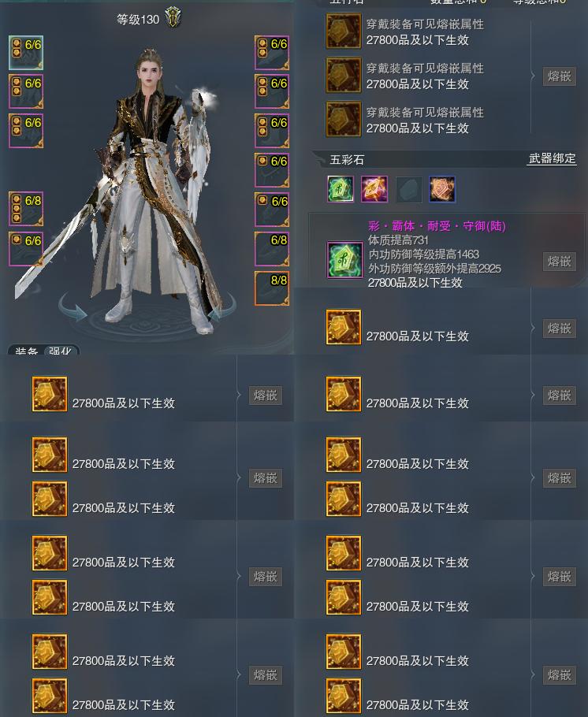Click the green 五彩石 stone icon in the row

tap(341, 189)
